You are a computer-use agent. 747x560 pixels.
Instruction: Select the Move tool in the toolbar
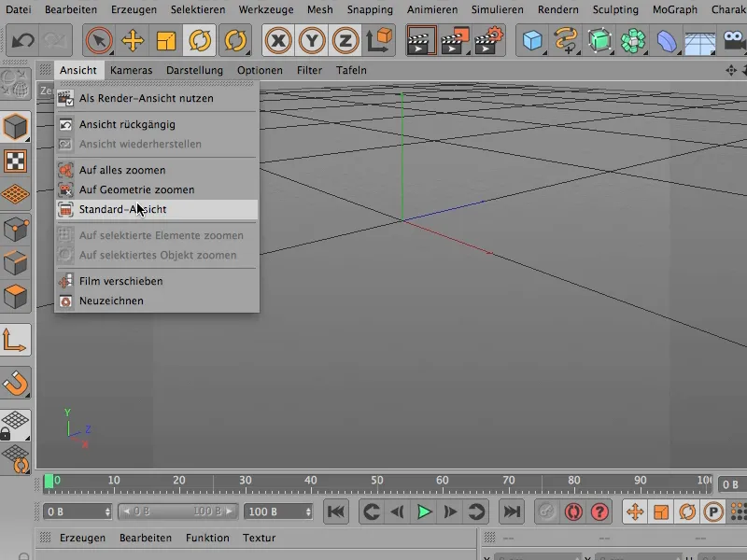point(132,39)
